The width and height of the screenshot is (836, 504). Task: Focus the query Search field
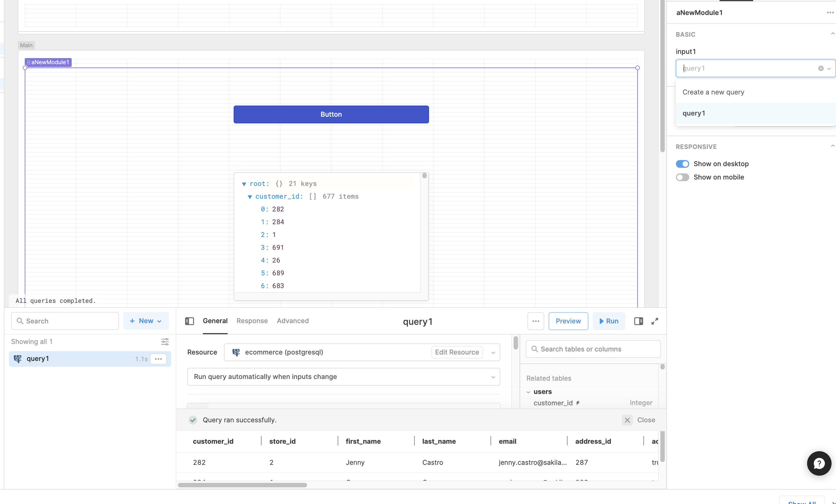[x=65, y=321]
